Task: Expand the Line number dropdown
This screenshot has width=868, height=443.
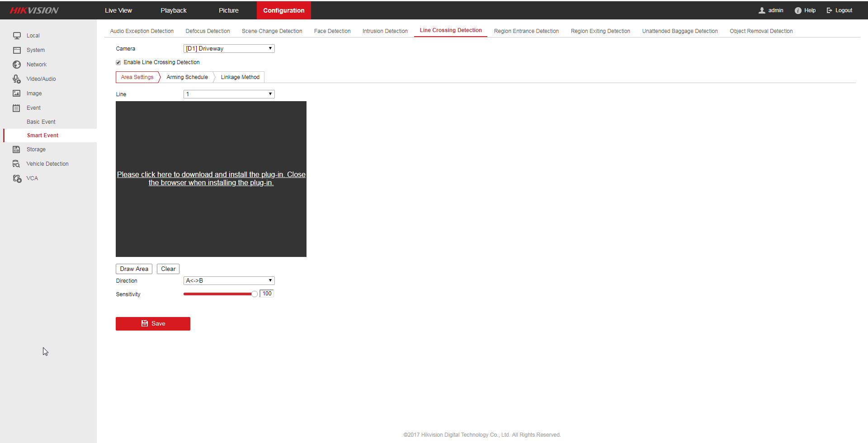Action: pos(229,94)
